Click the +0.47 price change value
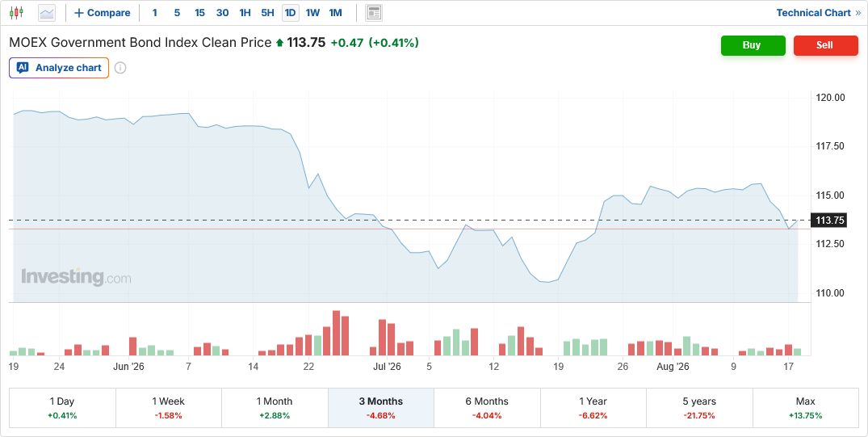Viewport: 868px width, 437px height. [346, 43]
